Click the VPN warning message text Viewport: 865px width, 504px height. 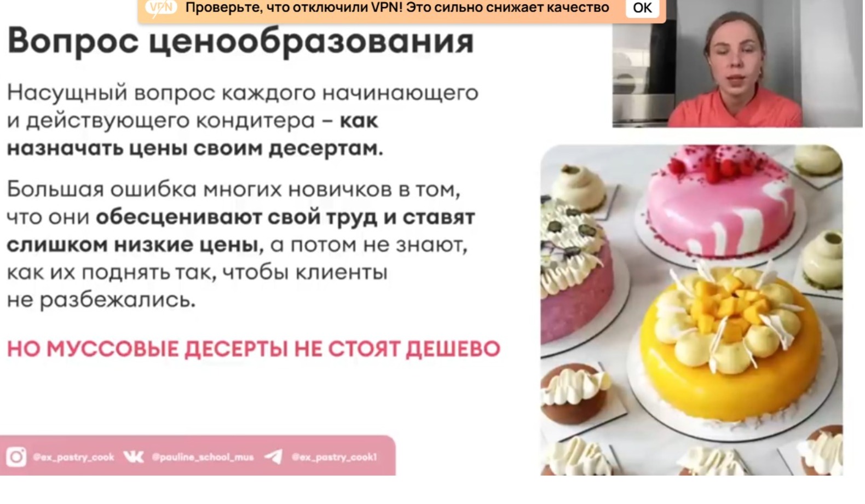click(x=397, y=8)
